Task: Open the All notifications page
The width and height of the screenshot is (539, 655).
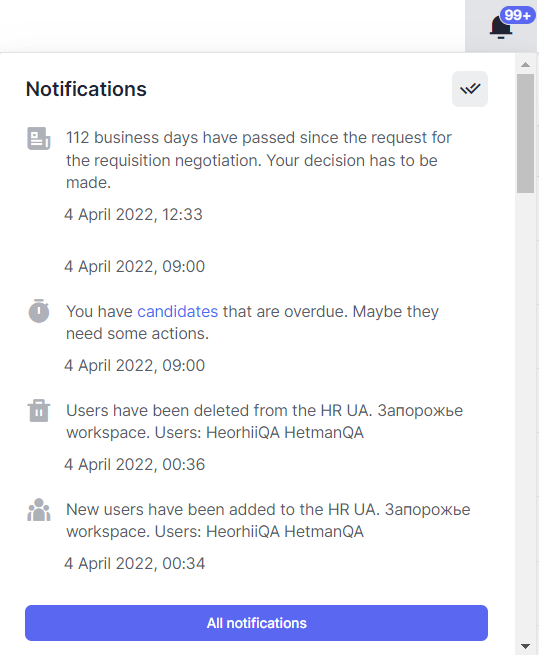Action: click(x=256, y=623)
